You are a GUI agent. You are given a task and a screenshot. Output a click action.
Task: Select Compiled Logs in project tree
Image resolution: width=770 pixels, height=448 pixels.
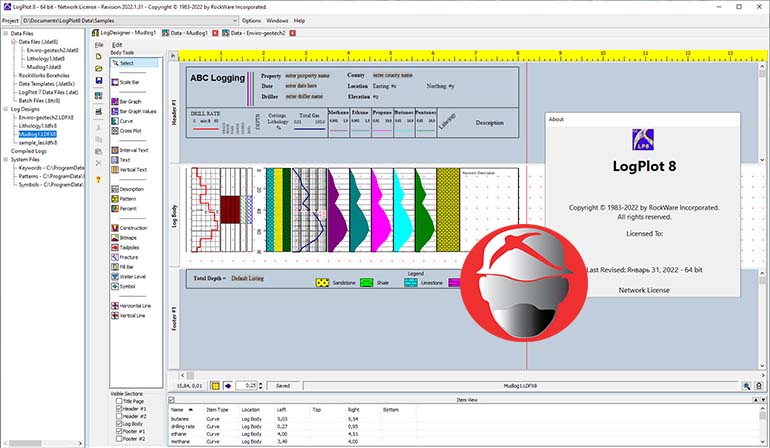coord(28,151)
